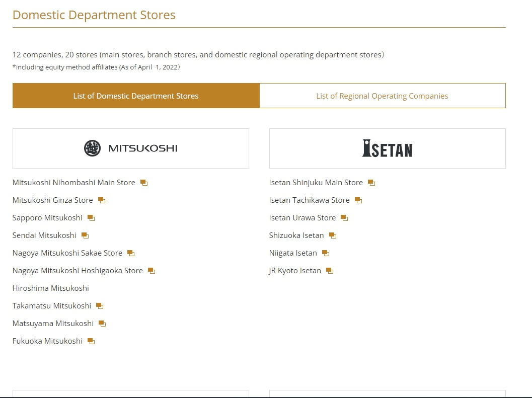Select List of Domestic Department Stores tab
Screen dimensions: 532x398
point(136,96)
